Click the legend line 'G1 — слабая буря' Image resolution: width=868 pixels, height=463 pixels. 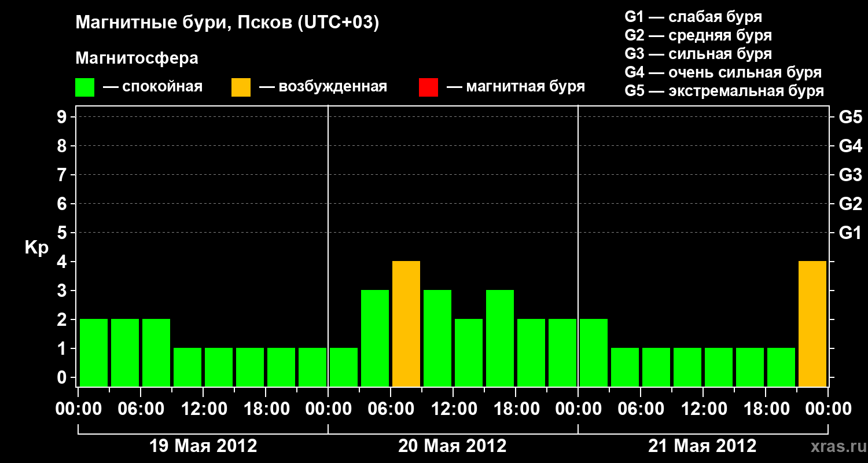(693, 17)
